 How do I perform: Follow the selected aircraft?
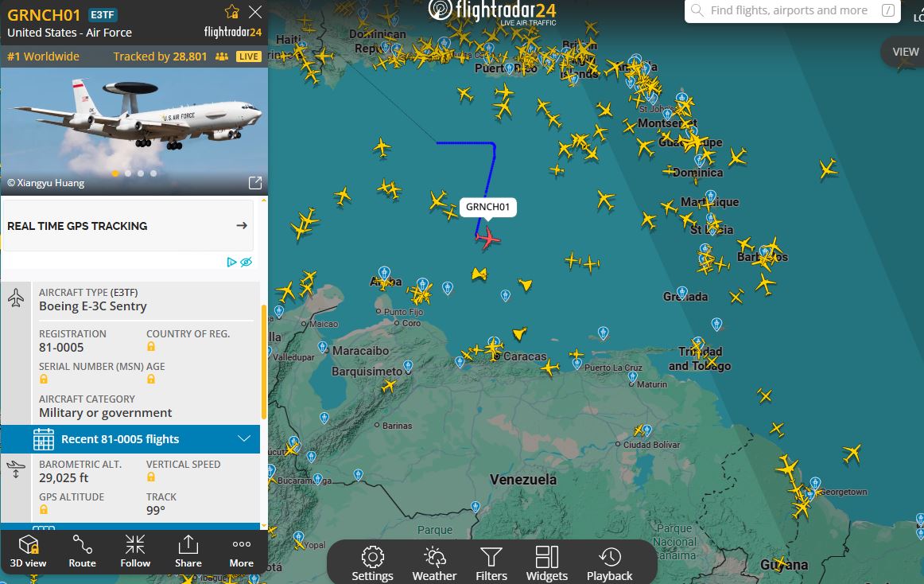pyautogui.click(x=135, y=551)
